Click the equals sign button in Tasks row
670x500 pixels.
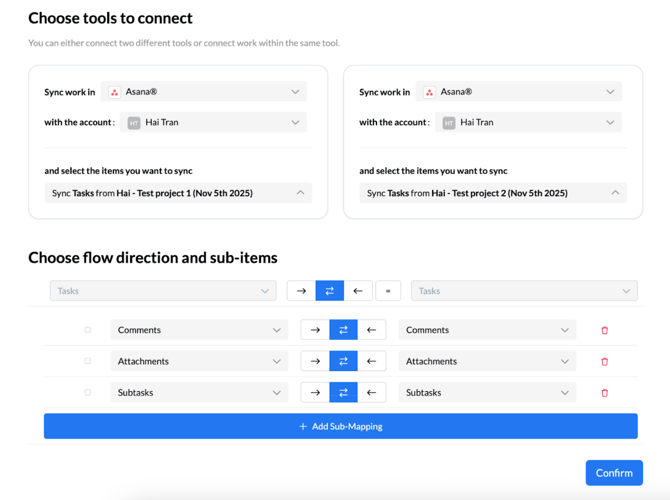click(x=388, y=291)
